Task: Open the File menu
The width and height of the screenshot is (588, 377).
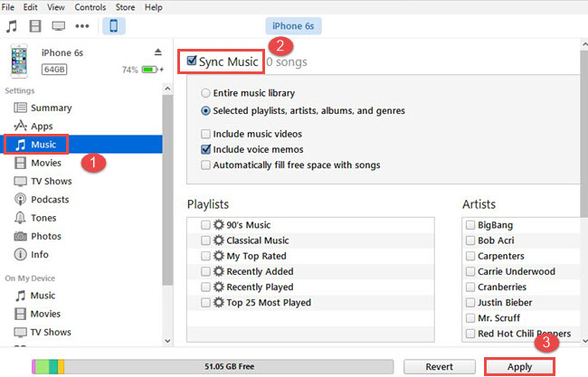Action: [7, 7]
